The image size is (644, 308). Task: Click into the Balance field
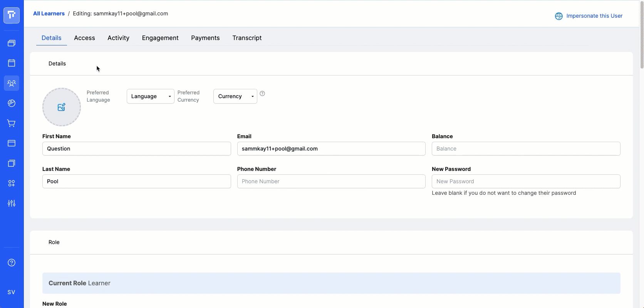526,149
